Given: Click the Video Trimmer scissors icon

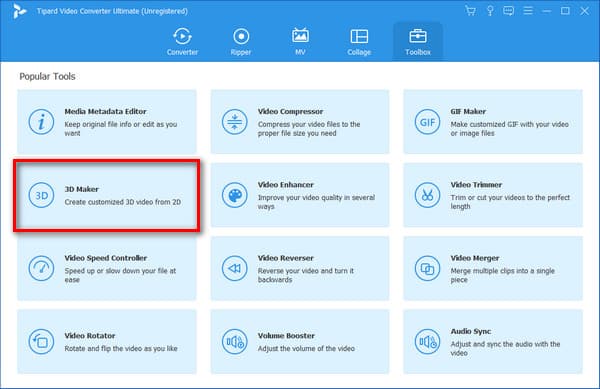Looking at the screenshot, I should point(427,195).
